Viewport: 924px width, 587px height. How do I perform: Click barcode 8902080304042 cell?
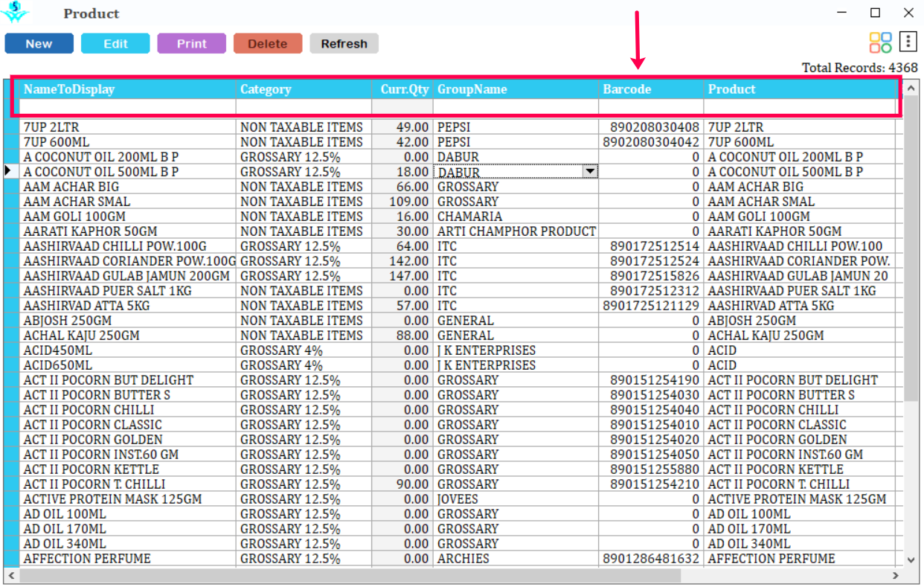651,142
